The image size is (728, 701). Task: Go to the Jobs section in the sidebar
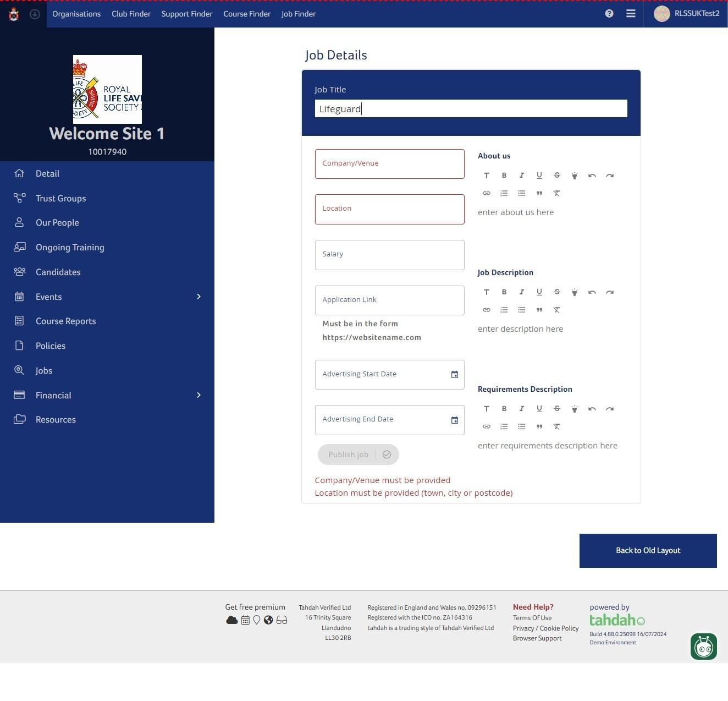44,370
